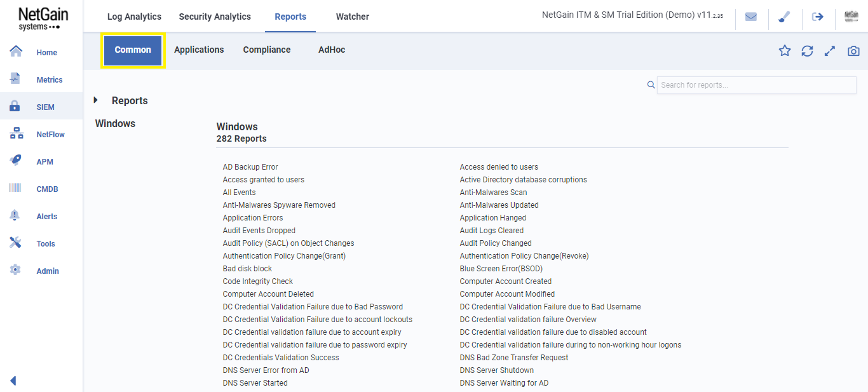Open the Admin sidebar label
The image size is (868, 392).
(48, 271)
